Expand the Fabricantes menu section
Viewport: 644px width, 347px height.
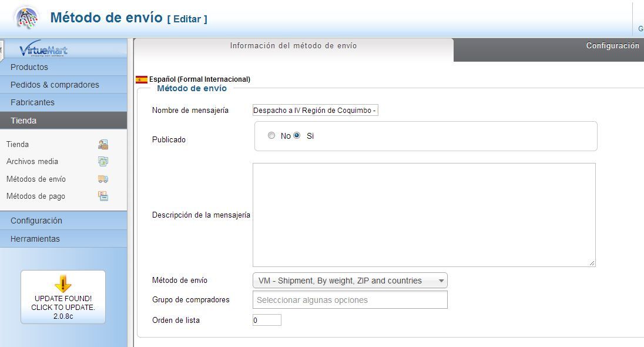63,102
